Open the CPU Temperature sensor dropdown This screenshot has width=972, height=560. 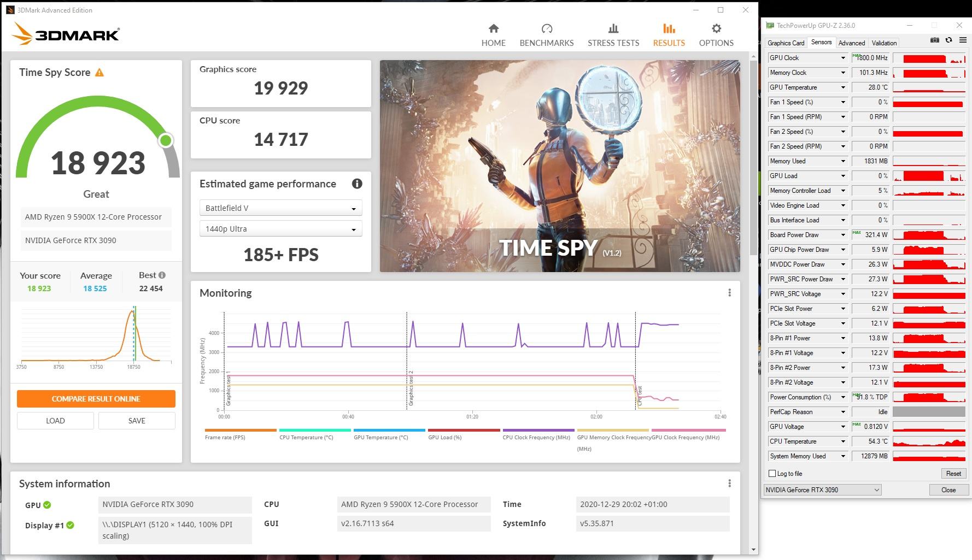click(x=842, y=441)
